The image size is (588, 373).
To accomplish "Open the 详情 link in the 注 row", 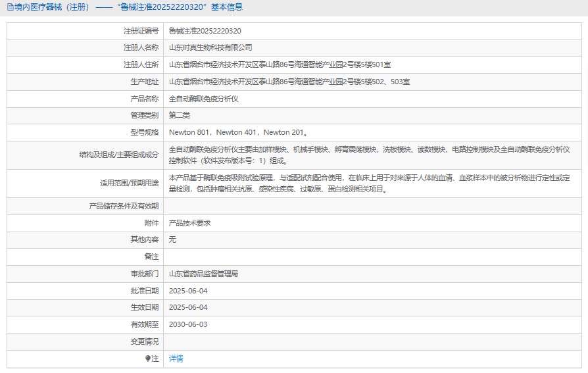I will click(x=176, y=359).
